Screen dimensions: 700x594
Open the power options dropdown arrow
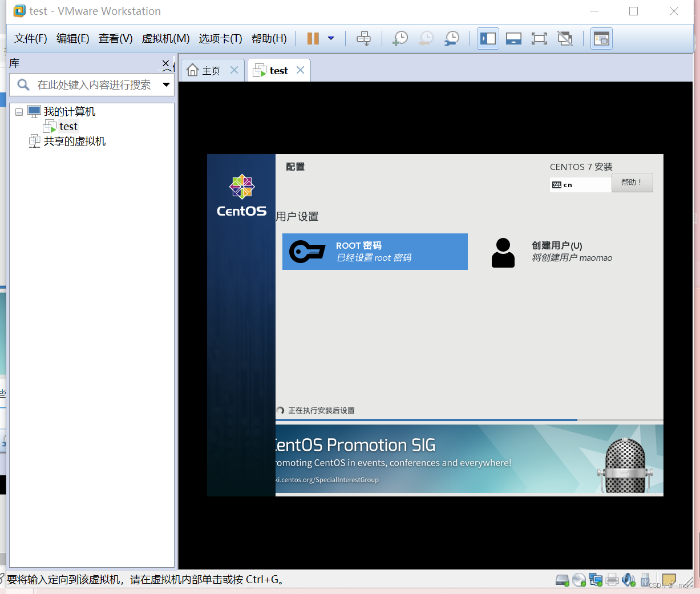coord(331,38)
